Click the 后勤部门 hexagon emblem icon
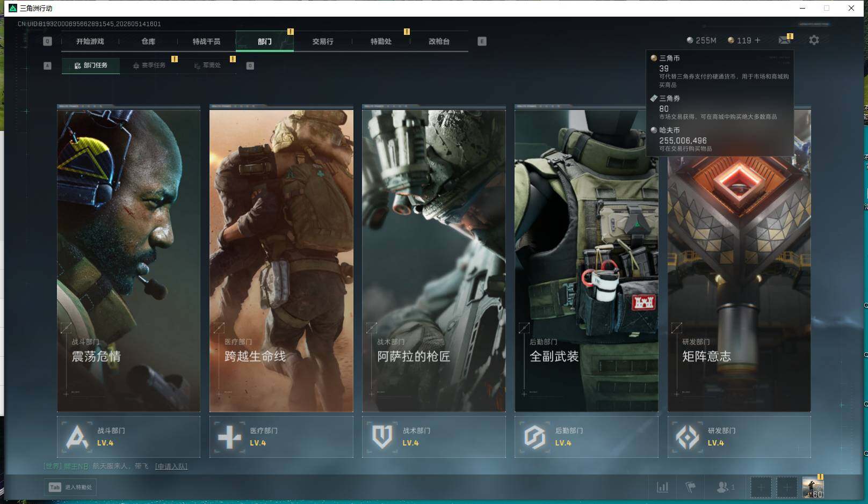Image resolution: width=868 pixels, height=504 pixels. [x=534, y=437]
